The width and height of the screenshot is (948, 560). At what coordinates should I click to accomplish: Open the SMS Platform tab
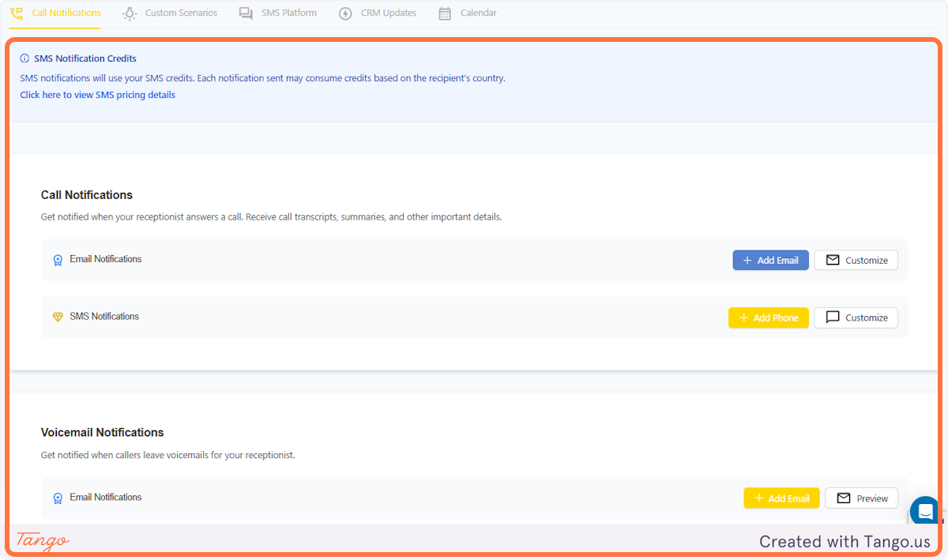(278, 13)
